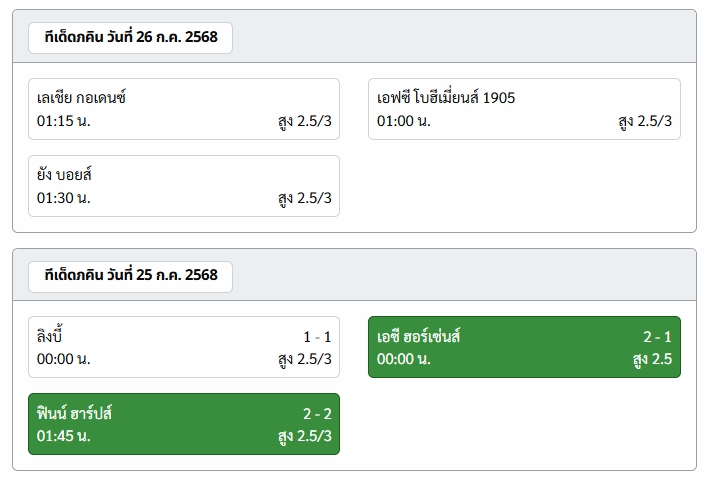Select the สูง 2.5/3 odds in the เลเชีย กอเดนซ์ card
The height and width of the screenshot is (478, 704).
305,121
